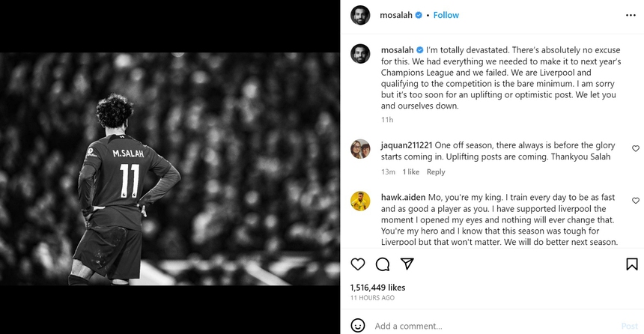Open the mosalah username in the header
This screenshot has width=644, height=334.
click(x=396, y=14)
